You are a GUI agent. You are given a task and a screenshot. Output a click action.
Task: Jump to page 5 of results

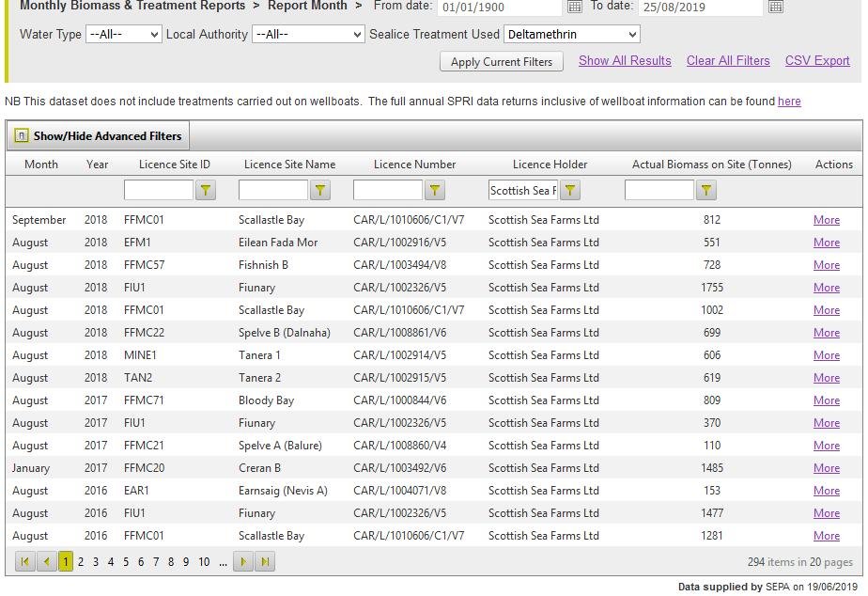click(x=126, y=562)
